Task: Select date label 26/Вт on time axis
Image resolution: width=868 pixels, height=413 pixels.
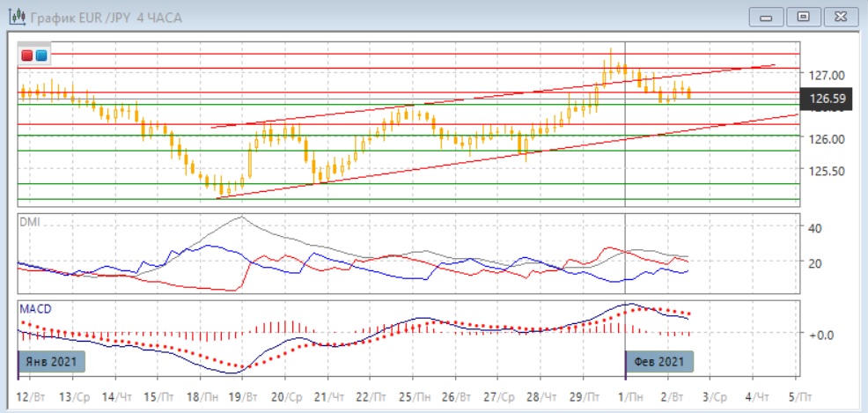Action: [458, 397]
